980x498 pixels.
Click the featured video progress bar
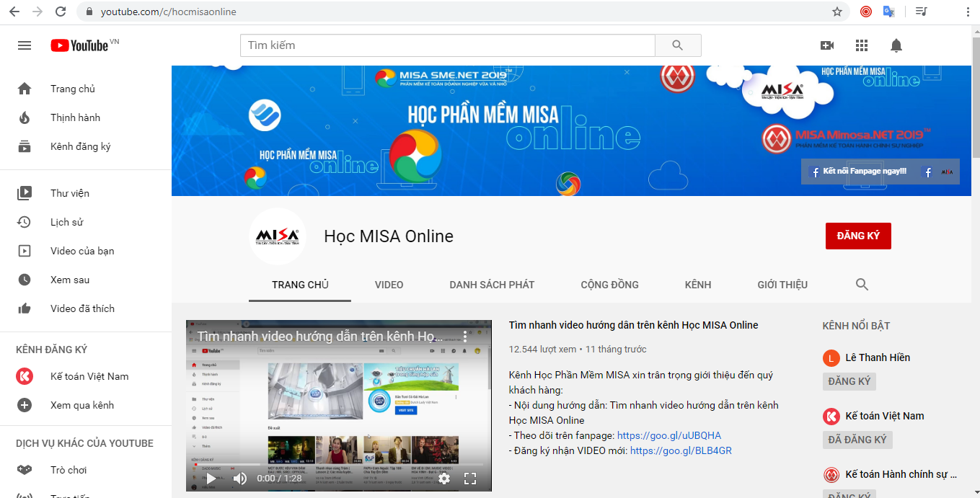[339, 465]
